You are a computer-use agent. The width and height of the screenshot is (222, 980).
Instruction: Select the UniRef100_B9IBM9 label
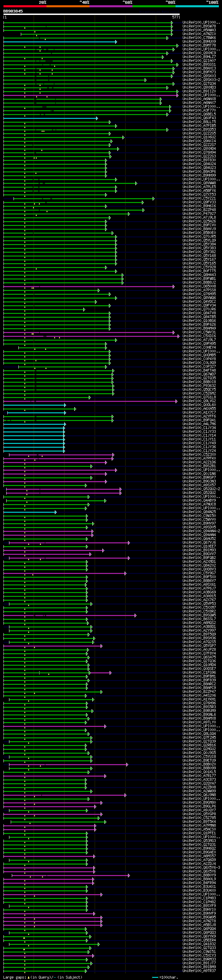pos(199,967)
